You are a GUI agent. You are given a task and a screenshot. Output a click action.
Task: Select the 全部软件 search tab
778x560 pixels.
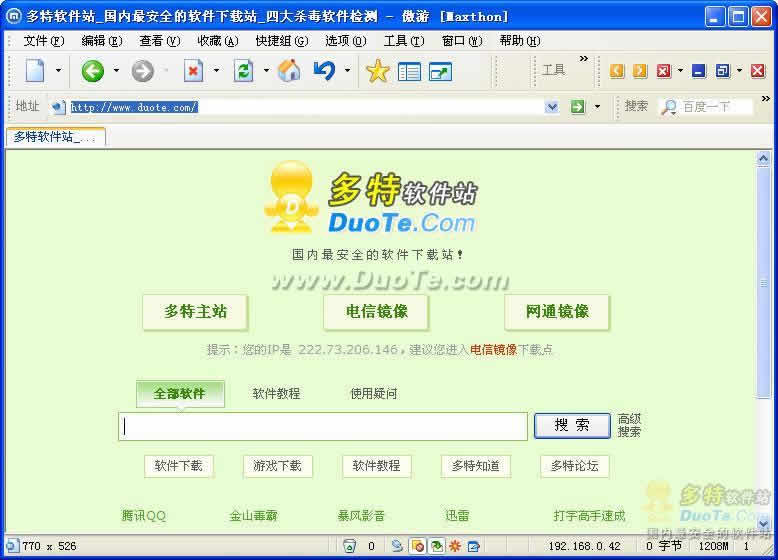[x=180, y=394]
